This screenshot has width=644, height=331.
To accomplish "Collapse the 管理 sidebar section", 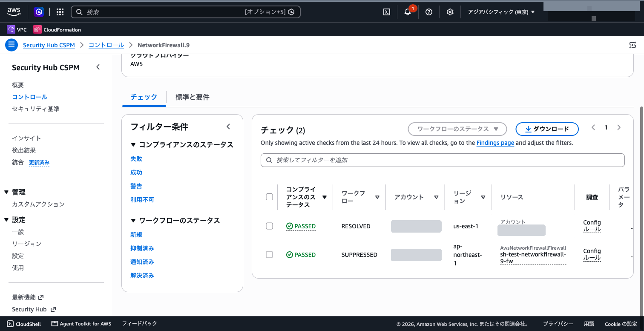I will [x=6, y=192].
